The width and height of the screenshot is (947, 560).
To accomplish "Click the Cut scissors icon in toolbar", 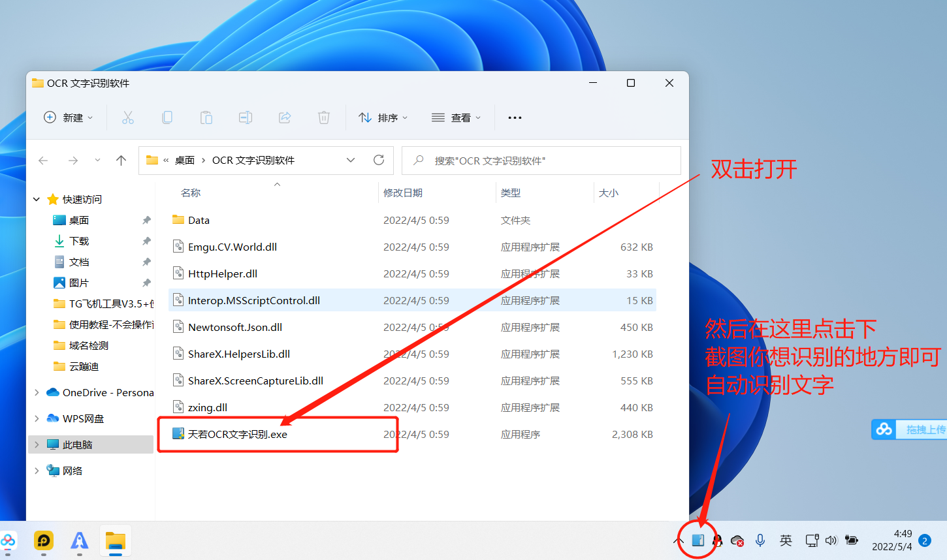I will pos(128,117).
